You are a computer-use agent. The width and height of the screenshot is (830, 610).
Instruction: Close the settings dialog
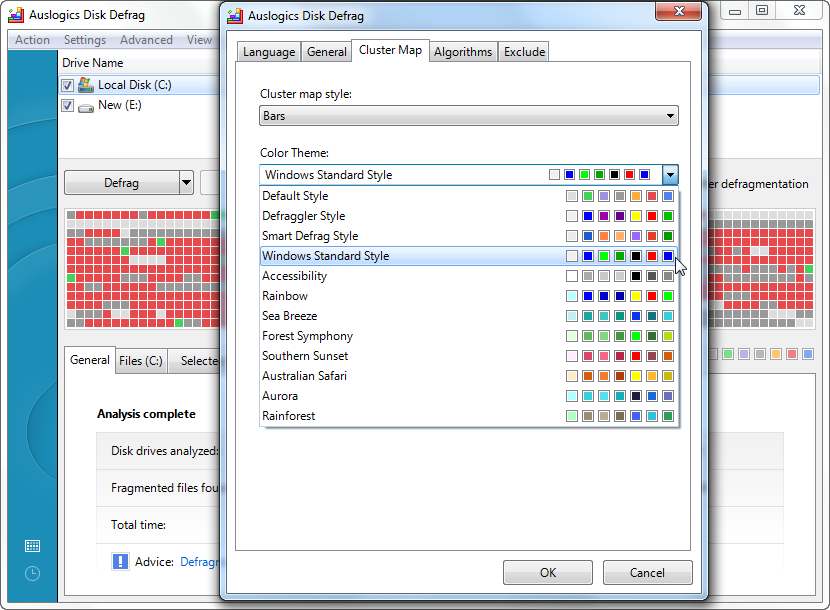click(x=680, y=11)
